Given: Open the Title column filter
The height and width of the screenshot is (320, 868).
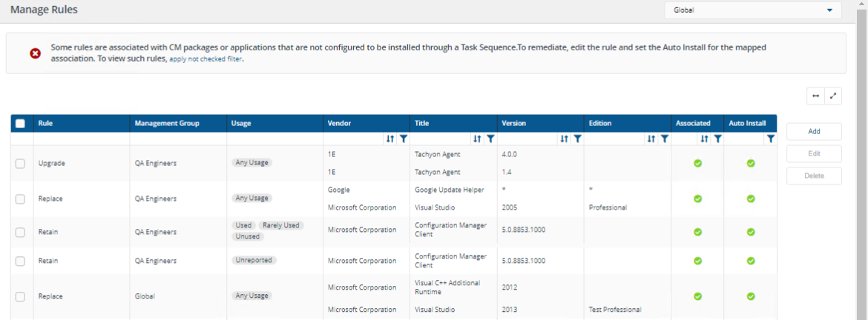Looking at the screenshot, I should 490,139.
